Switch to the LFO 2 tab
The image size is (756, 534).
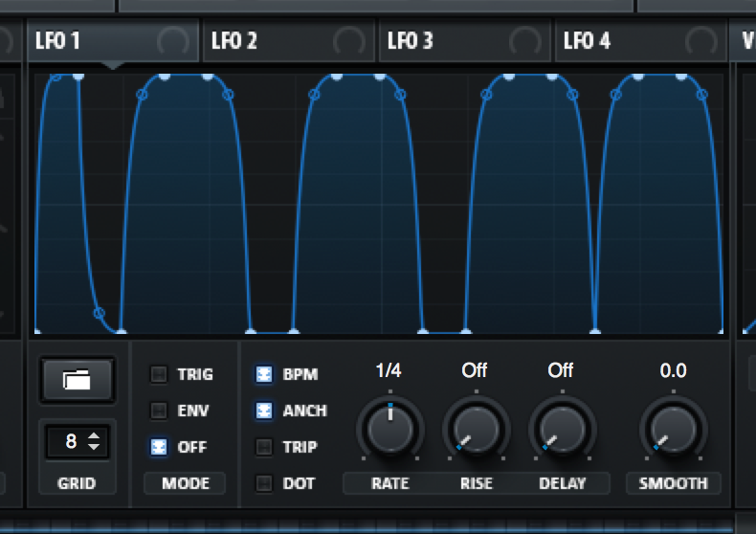tap(289, 41)
